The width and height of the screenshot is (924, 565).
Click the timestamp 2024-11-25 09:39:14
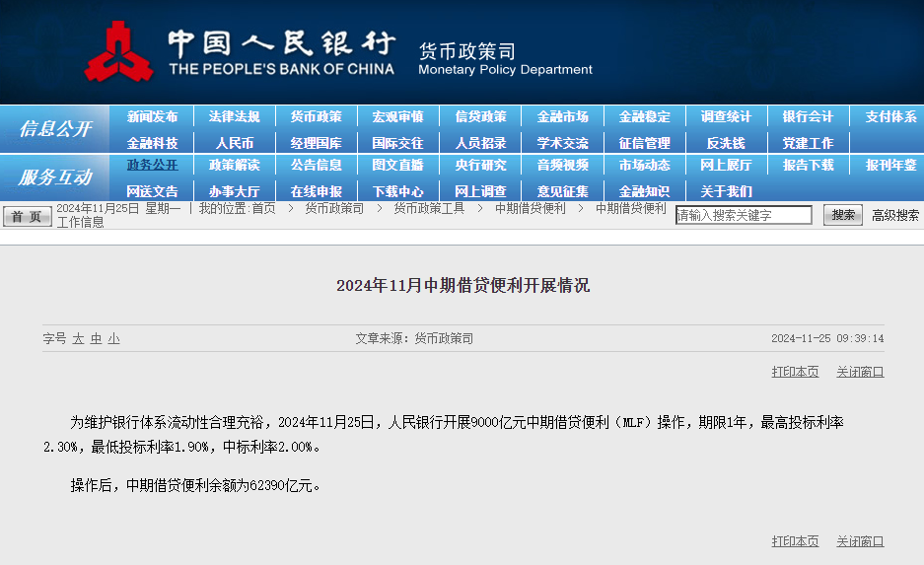click(x=827, y=339)
